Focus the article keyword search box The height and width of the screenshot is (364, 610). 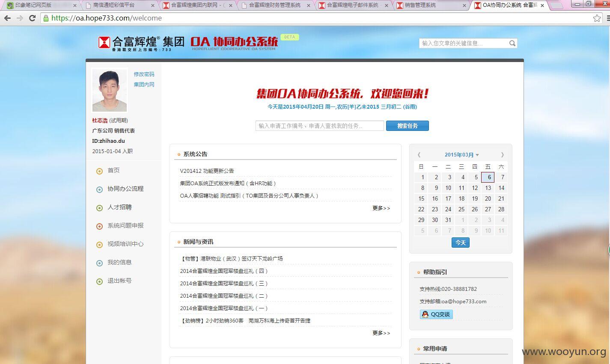click(x=468, y=43)
